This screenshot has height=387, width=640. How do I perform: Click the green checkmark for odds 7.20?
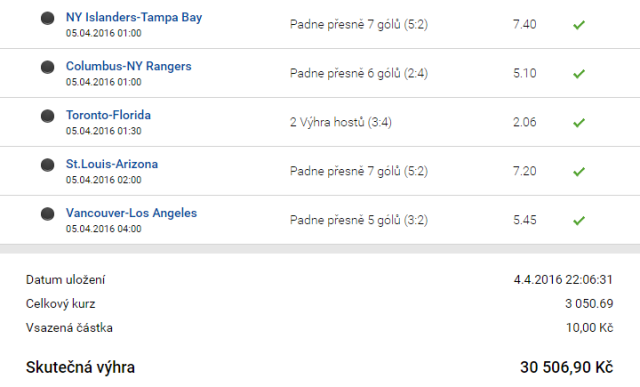coord(579,171)
